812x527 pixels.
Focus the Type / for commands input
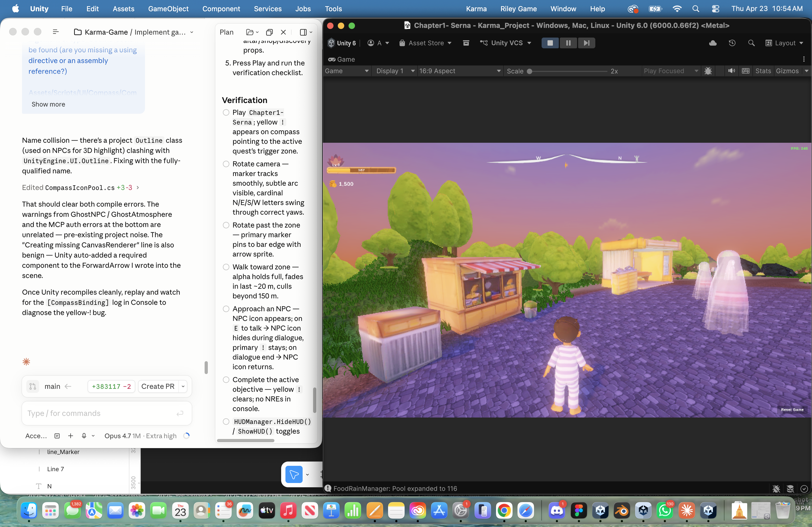(x=107, y=413)
